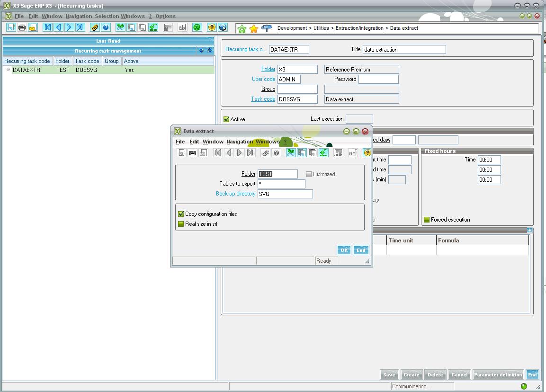Follow the Utilities breadcrumb link
546x392 pixels.
[x=321, y=28]
